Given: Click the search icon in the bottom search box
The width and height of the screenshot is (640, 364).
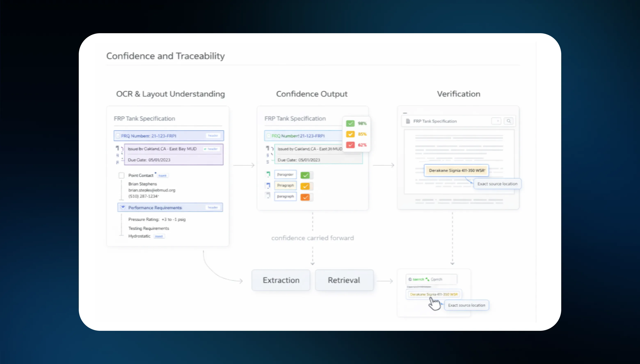Looking at the screenshot, I should (410, 279).
